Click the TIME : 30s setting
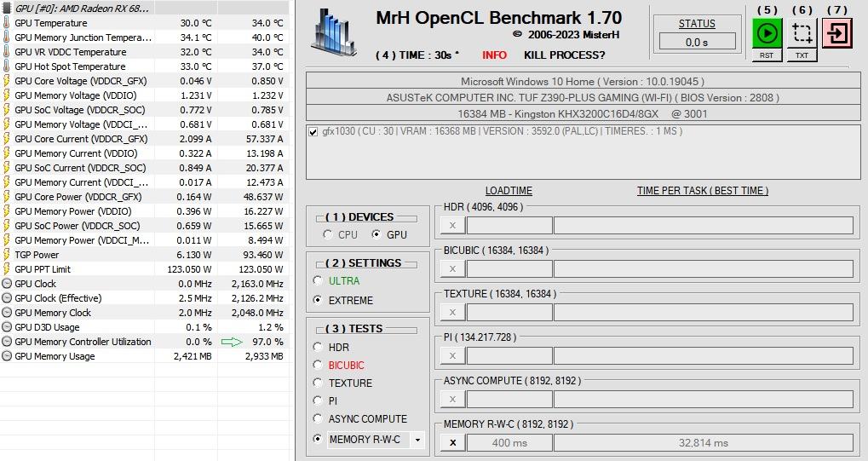This screenshot has width=868, height=461. click(417, 55)
